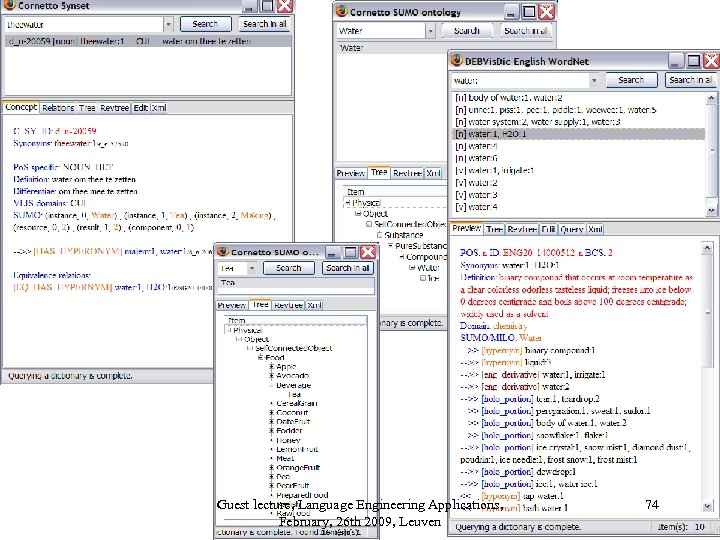Click HAS_HYPERONYM relation link in Cornetto Synset
This screenshot has width=720, height=540.
click(77, 251)
